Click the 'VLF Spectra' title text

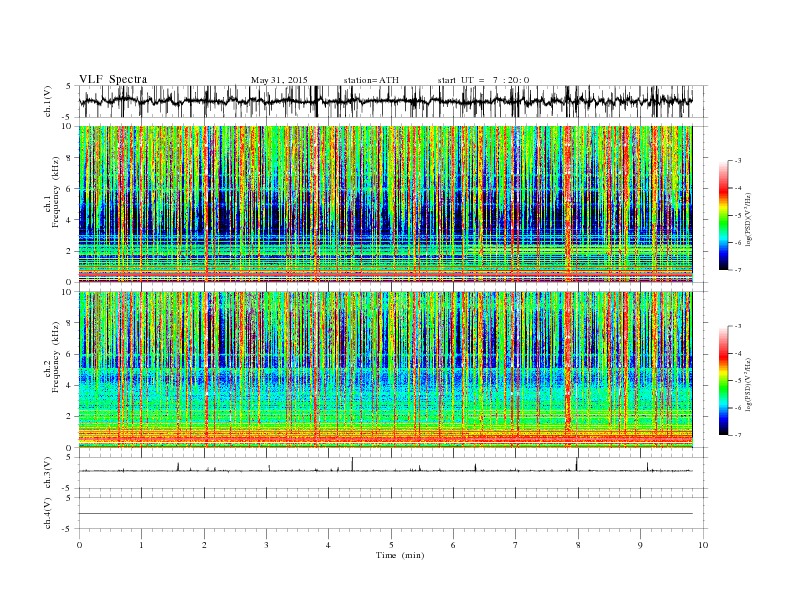(113, 79)
